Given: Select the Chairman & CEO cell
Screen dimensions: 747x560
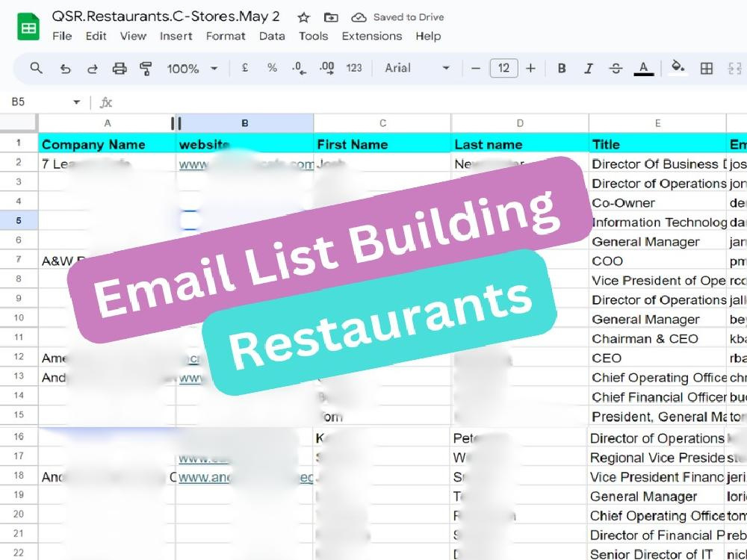Looking at the screenshot, I should point(657,338).
